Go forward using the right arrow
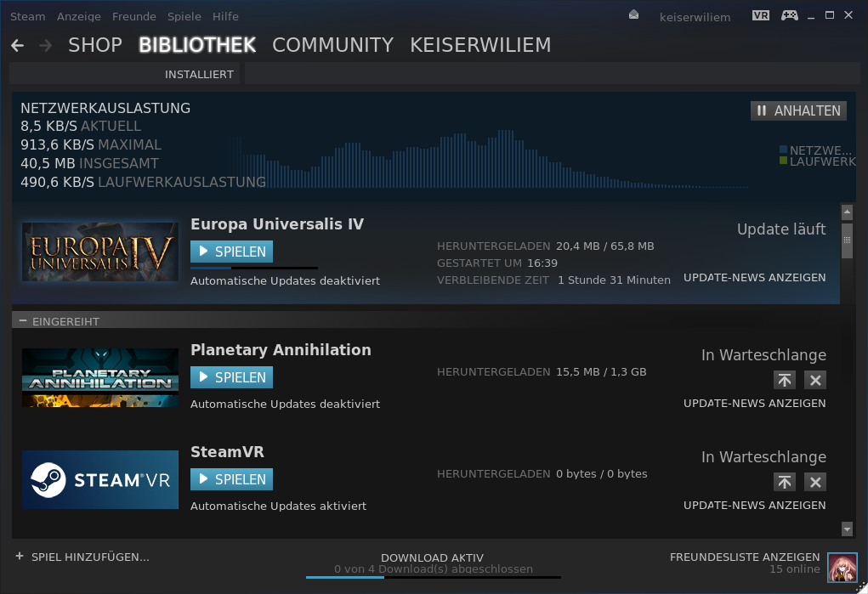Screen dimensions: 868x594 coord(46,45)
